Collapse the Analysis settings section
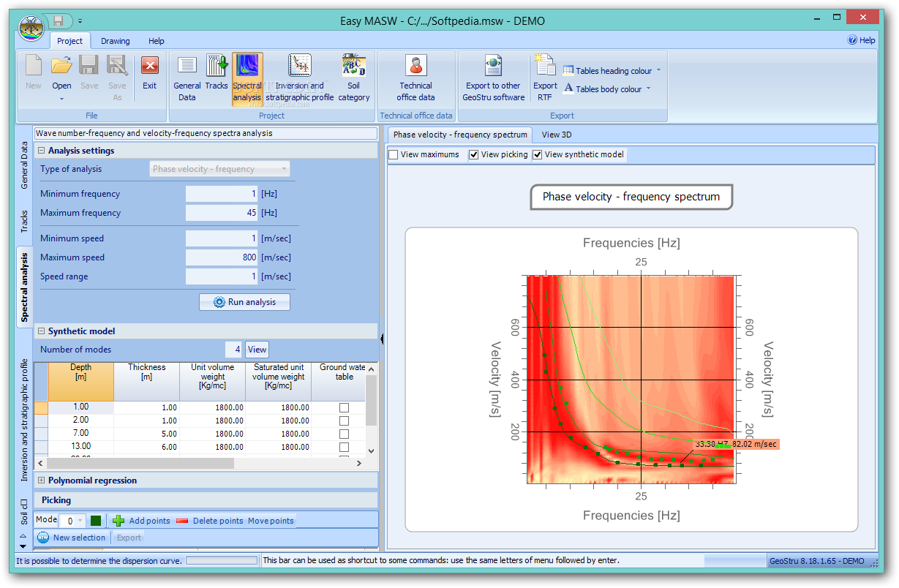This screenshot has width=899, height=588. (42, 151)
